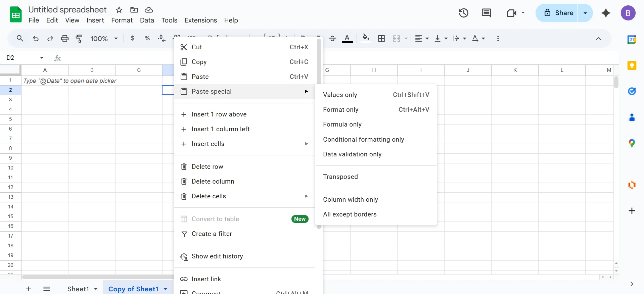Click the Gemini sparkle icon
644x294 pixels.
pos(606,13)
